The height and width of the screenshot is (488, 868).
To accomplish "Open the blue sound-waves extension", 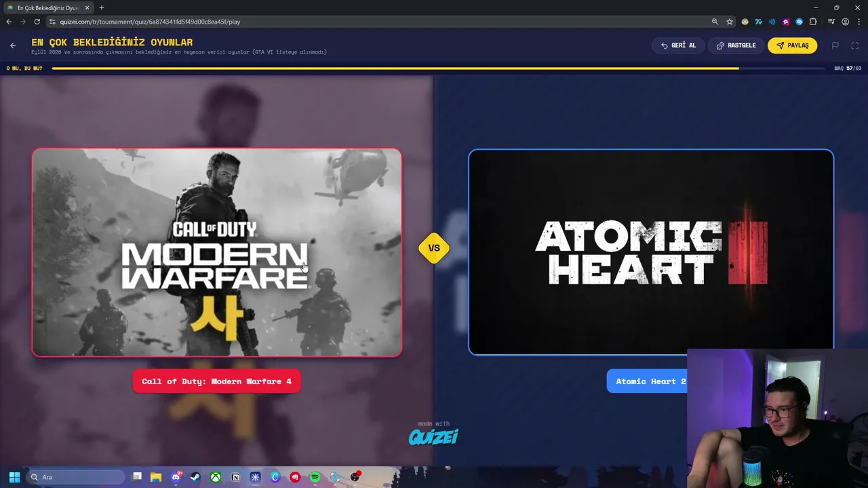I will (x=772, y=22).
